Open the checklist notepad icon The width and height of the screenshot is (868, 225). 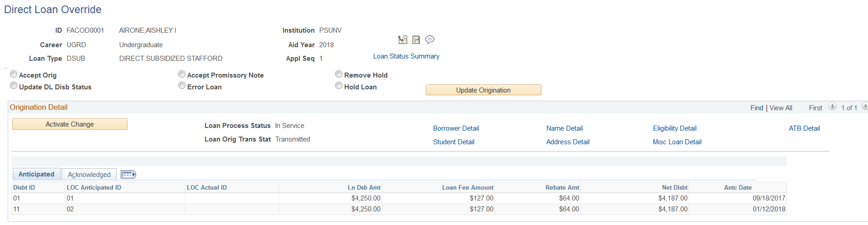[416, 40]
